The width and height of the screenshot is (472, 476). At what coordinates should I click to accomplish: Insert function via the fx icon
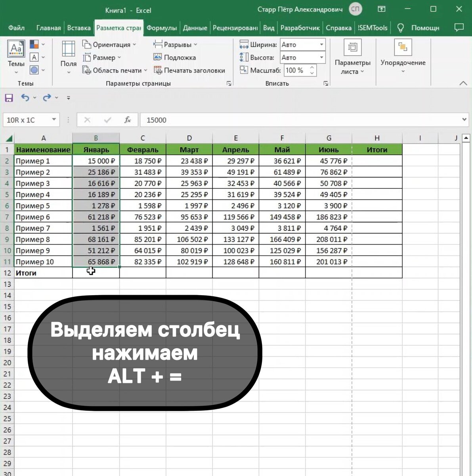(x=128, y=120)
